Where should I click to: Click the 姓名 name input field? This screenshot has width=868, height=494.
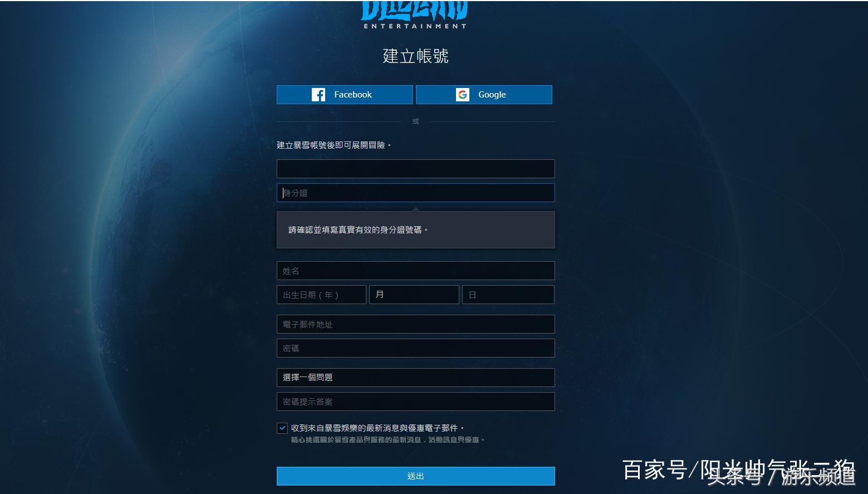(x=415, y=271)
